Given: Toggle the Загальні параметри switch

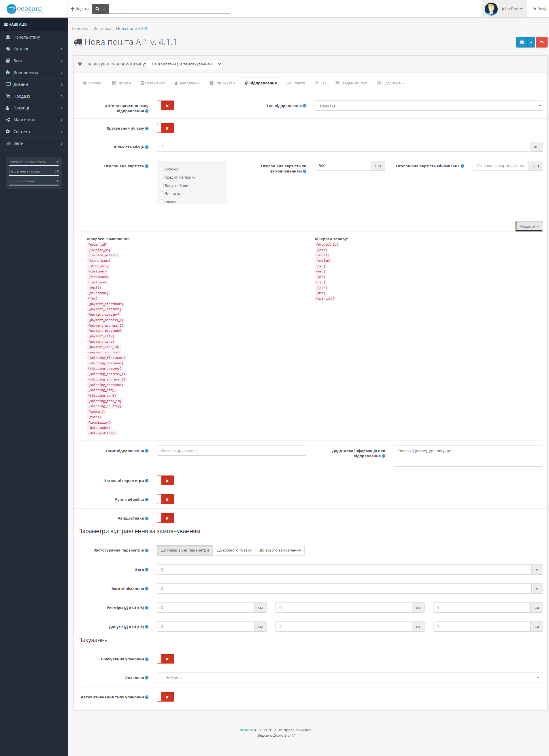Looking at the screenshot, I should click(165, 481).
